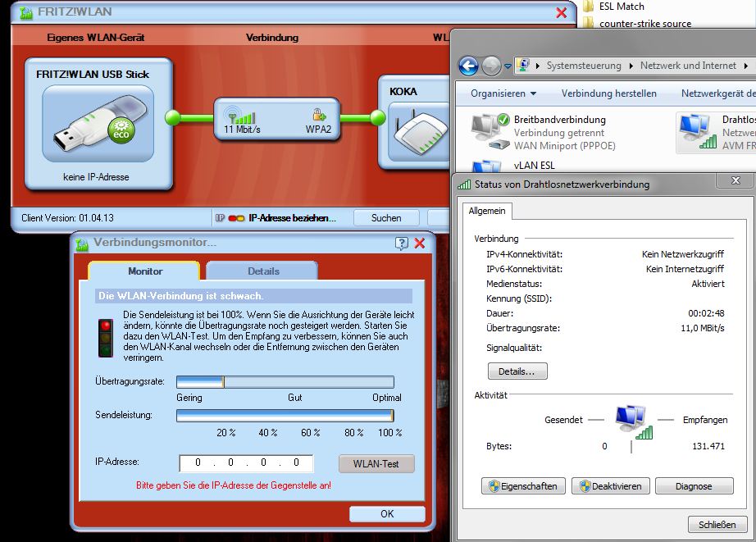Image resolution: width=756 pixels, height=542 pixels.
Task: Click the '00:02:48' duration value
Action: tap(706, 313)
